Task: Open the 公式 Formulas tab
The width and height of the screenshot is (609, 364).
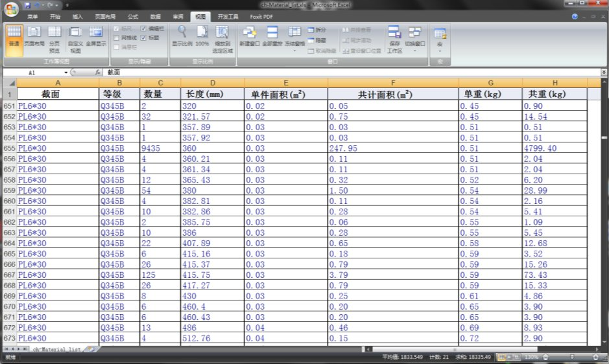Action: pos(133,17)
